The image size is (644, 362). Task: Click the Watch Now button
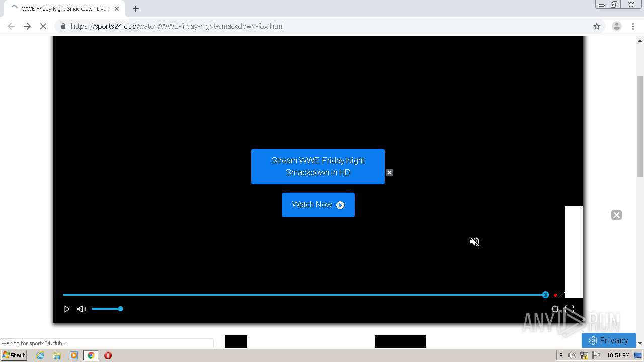tap(318, 205)
